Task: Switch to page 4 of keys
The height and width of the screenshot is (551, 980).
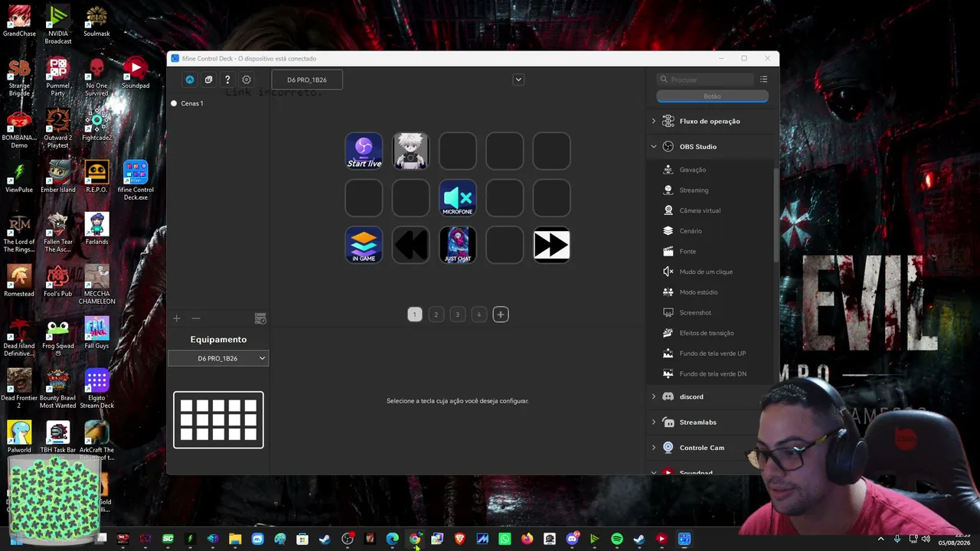Action: tap(479, 315)
